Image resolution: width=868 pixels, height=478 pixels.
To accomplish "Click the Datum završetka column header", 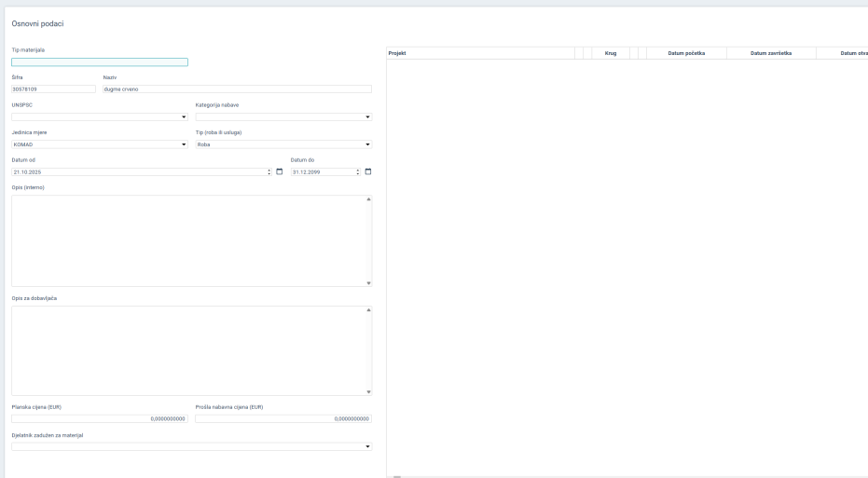I will 770,53.
